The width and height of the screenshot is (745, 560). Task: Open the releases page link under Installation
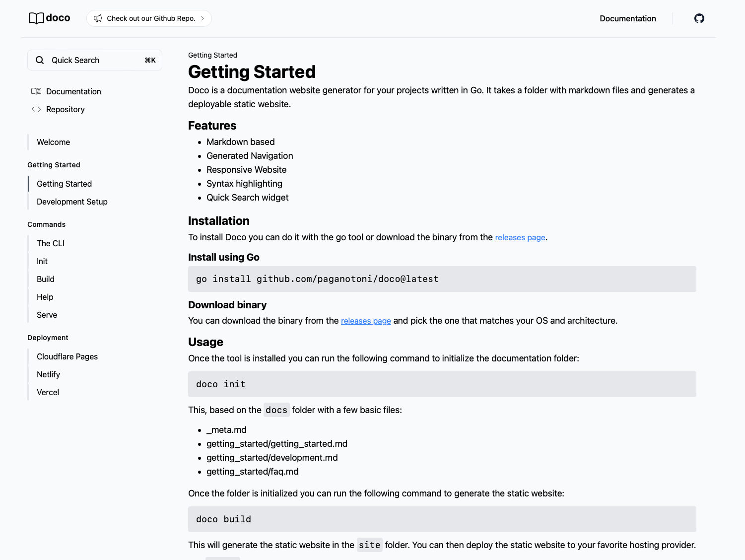coord(520,237)
